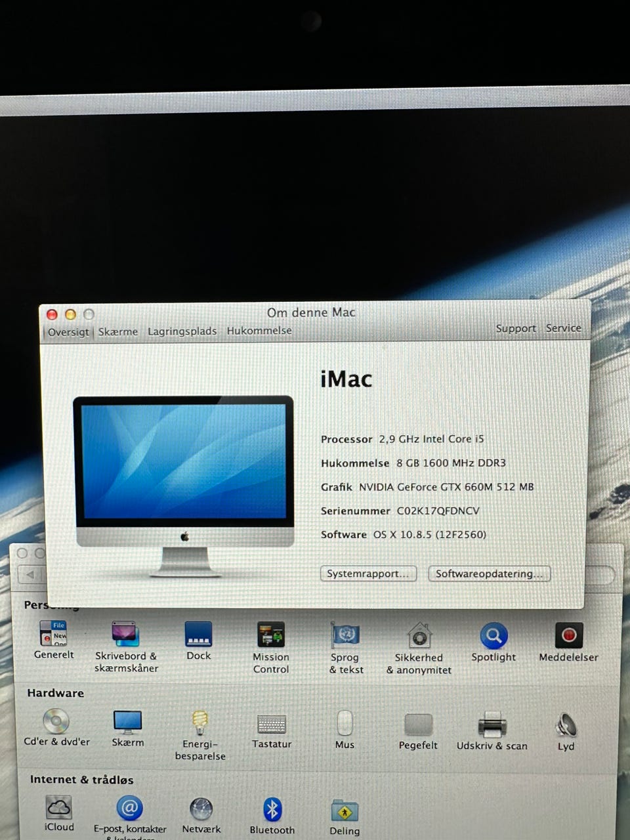The width and height of the screenshot is (630, 840).
Task: Click NVIDIA GeForce GTX 660M 512 MB text
Action: (x=446, y=487)
